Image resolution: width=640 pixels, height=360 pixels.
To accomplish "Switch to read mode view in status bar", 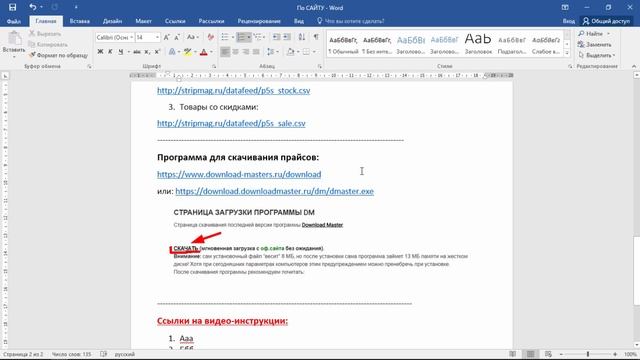I will 513,354.
